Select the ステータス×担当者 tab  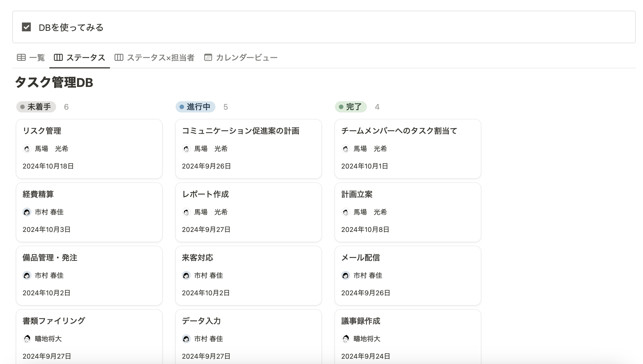160,57
